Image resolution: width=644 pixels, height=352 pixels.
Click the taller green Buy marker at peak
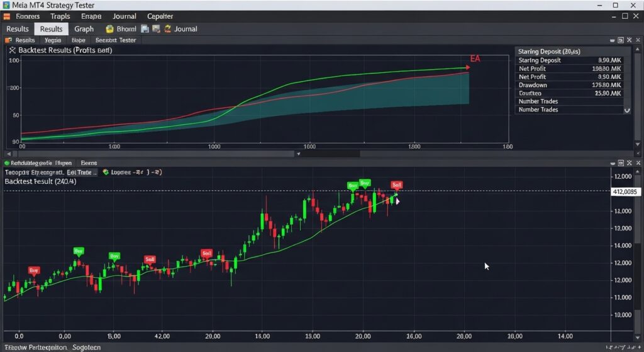point(365,183)
